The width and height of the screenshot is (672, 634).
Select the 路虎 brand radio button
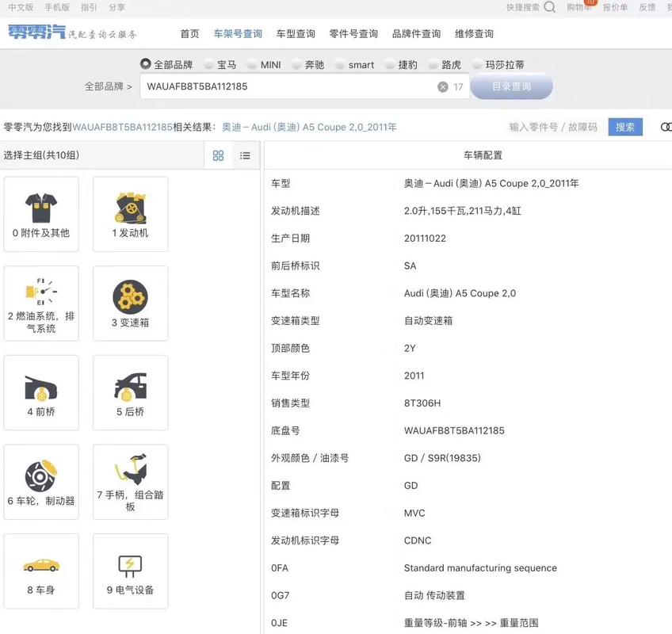coord(433,65)
